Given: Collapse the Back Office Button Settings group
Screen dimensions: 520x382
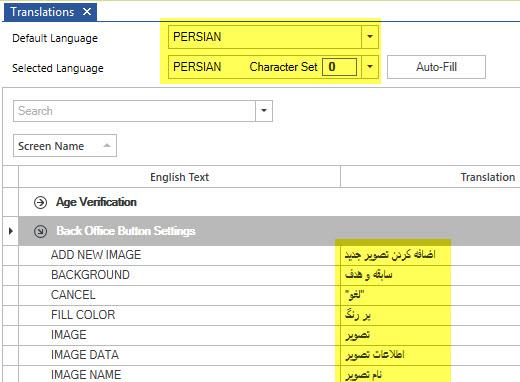Looking at the screenshot, I should [40, 231].
